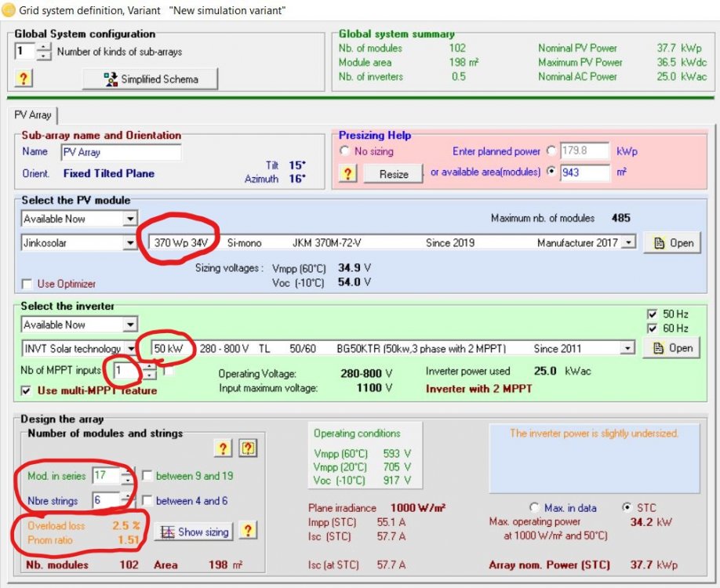Select the No sizing radio option

[344, 151]
